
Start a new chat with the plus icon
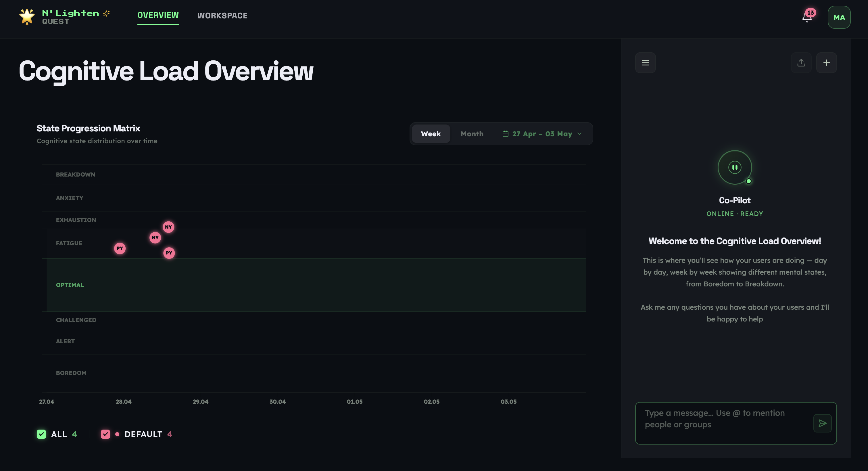coord(826,62)
